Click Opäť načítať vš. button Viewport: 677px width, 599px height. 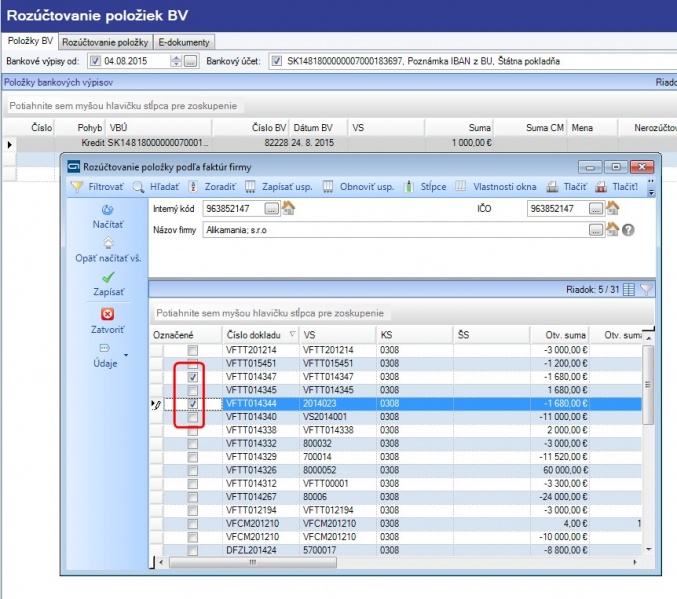pyautogui.click(x=107, y=250)
